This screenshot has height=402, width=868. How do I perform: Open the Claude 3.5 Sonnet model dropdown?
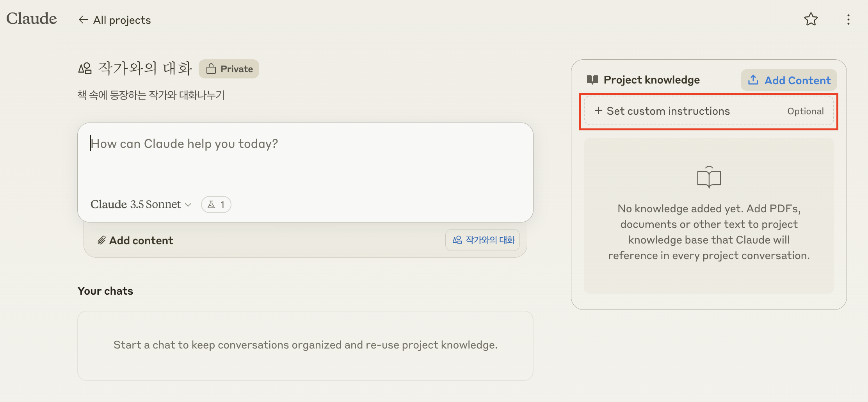coord(136,205)
